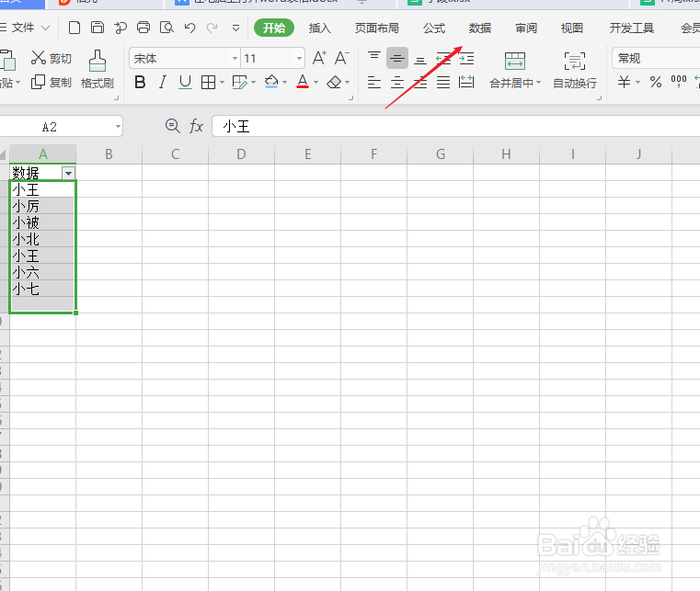This screenshot has width=700, height=591.
Task: Expand the font size dropdown 11
Action: (299, 59)
